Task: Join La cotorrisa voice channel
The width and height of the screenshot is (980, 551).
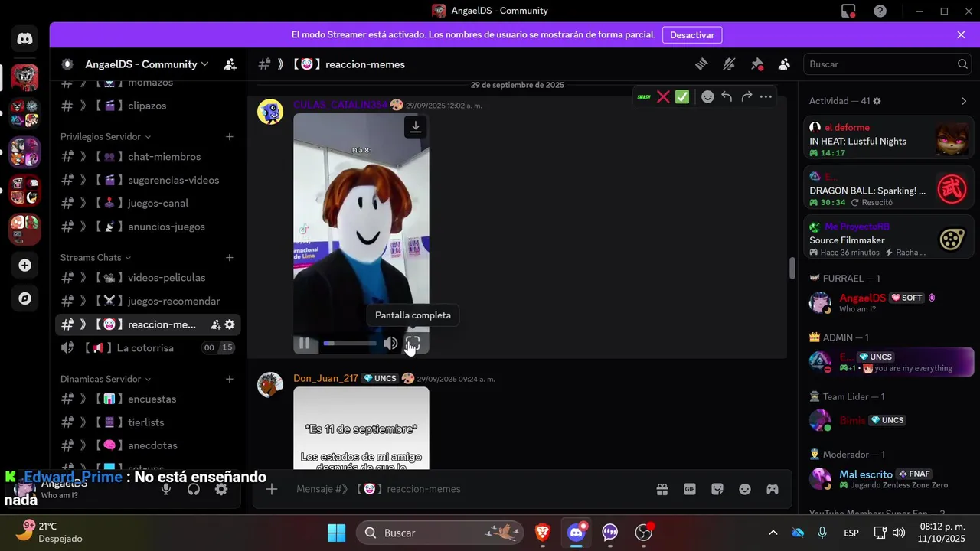Action: pyautogui.click(x=147, y=347)
